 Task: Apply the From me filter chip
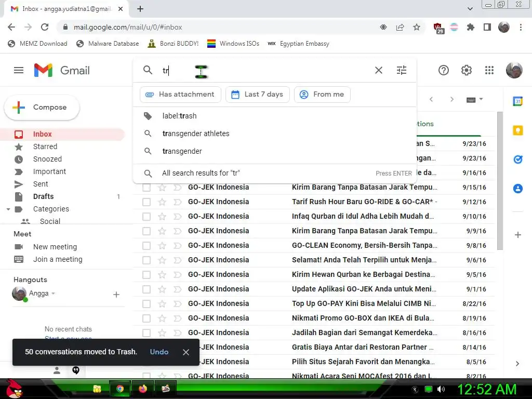point(322,95)
